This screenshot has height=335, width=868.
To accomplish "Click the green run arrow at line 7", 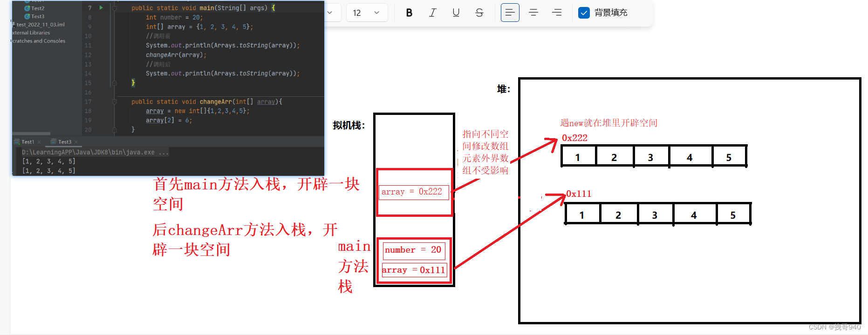I will pos(101,7).
